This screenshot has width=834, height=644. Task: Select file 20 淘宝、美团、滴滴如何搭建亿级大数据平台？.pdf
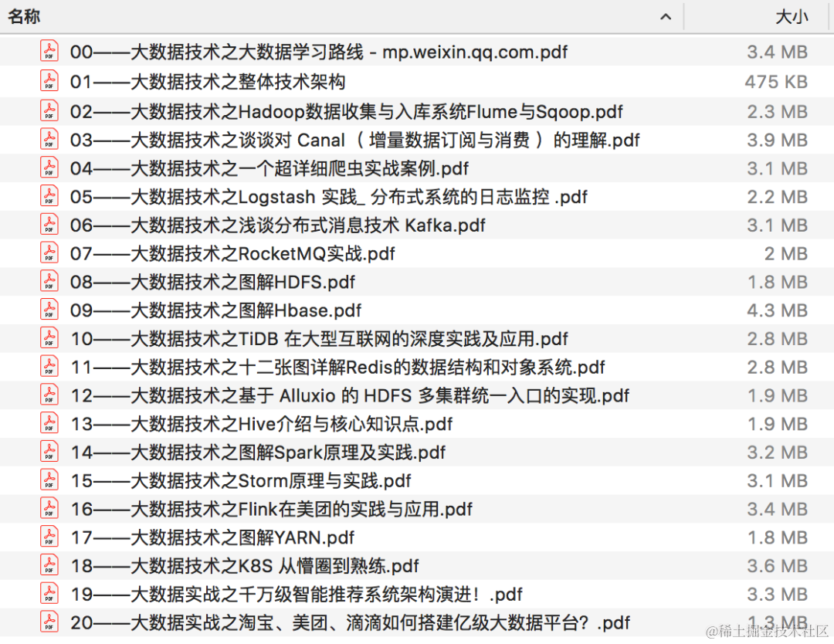[350, 623]
